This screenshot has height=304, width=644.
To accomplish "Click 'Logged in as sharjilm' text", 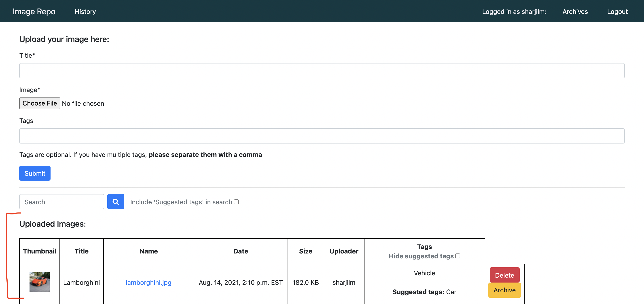I will point(514,11).
